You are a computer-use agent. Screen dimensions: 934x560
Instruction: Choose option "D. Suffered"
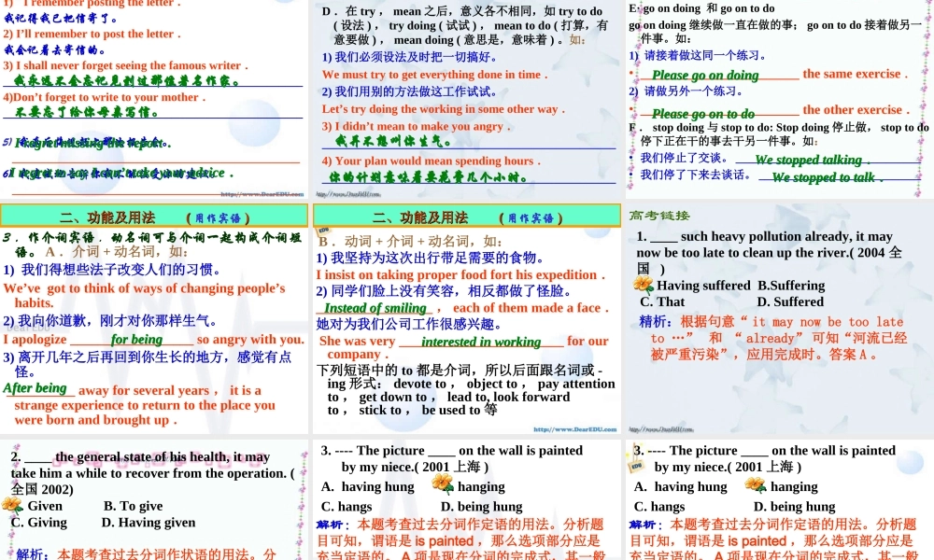click(x=790, y=301)
